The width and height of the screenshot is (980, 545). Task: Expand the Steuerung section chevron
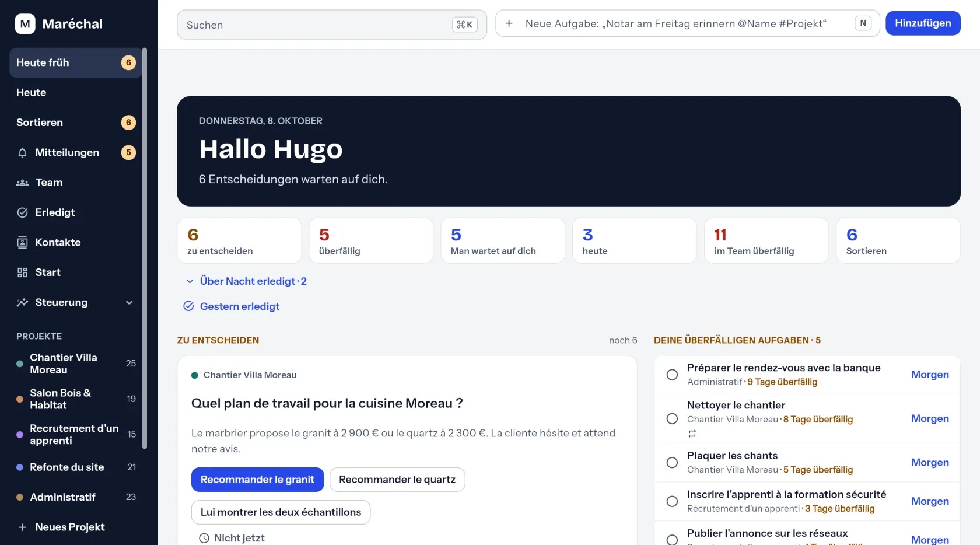tap(129, 302)
